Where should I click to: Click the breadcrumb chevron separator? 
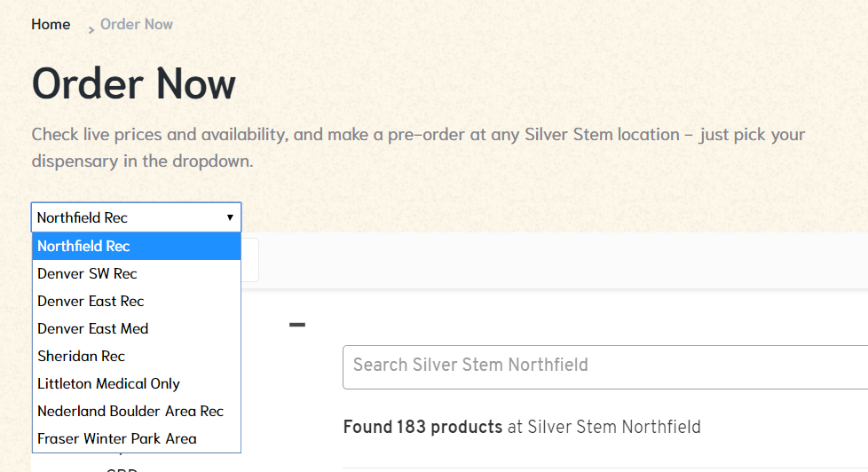click(x=91, y=30)
